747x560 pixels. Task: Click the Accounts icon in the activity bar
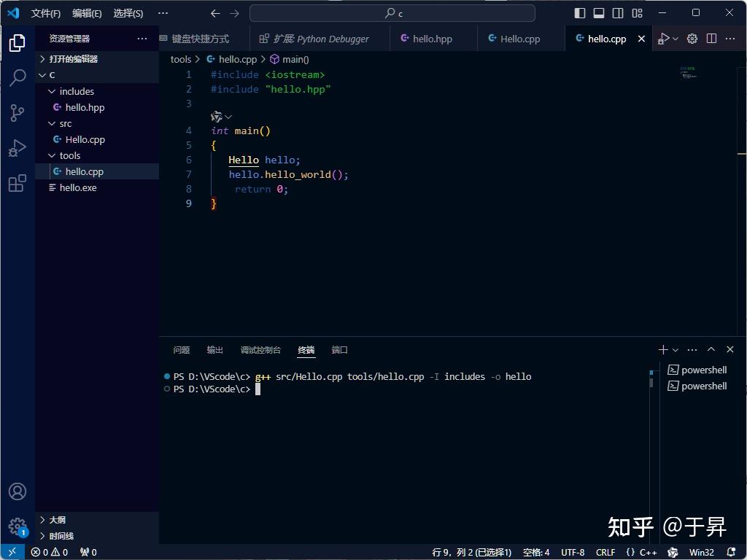tap(18, 491)
